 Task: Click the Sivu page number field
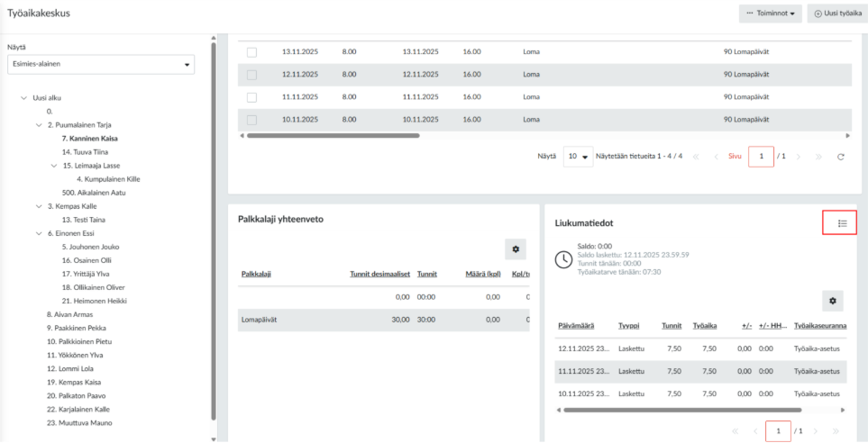click(x=761, y=157)
